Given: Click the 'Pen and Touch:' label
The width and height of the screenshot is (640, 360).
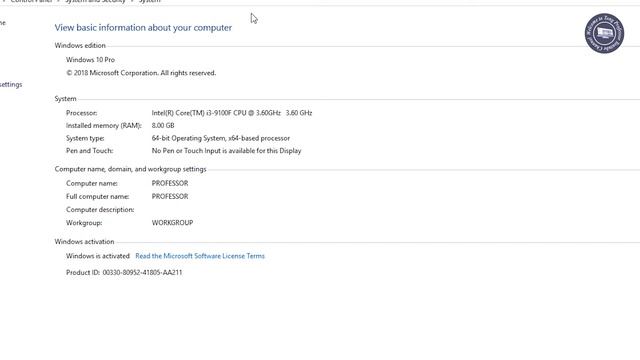Looking at the screenshot, I should point(90,151).
